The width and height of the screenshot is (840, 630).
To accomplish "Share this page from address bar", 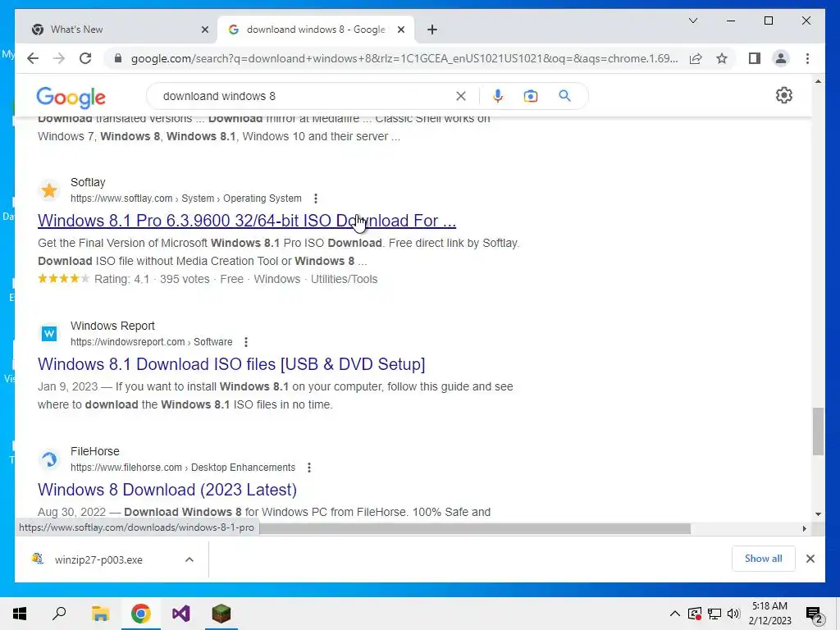I will pos(696,58).
